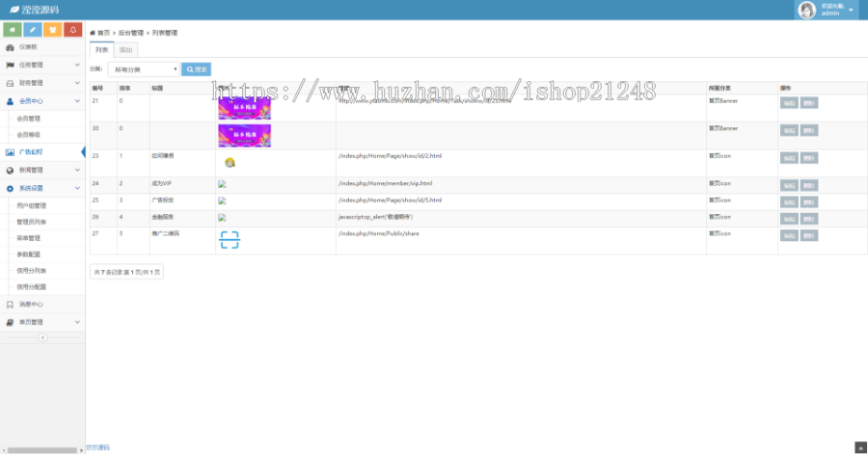This screenshot has height=455, width=868.
Task: Click the /index.php/Home/Public/share link text
Action: pyautogui.click(x=379, y=233)
